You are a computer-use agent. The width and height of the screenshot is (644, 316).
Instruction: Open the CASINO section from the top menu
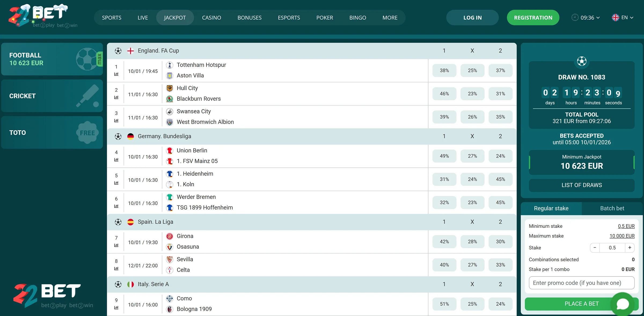point(211,17)
